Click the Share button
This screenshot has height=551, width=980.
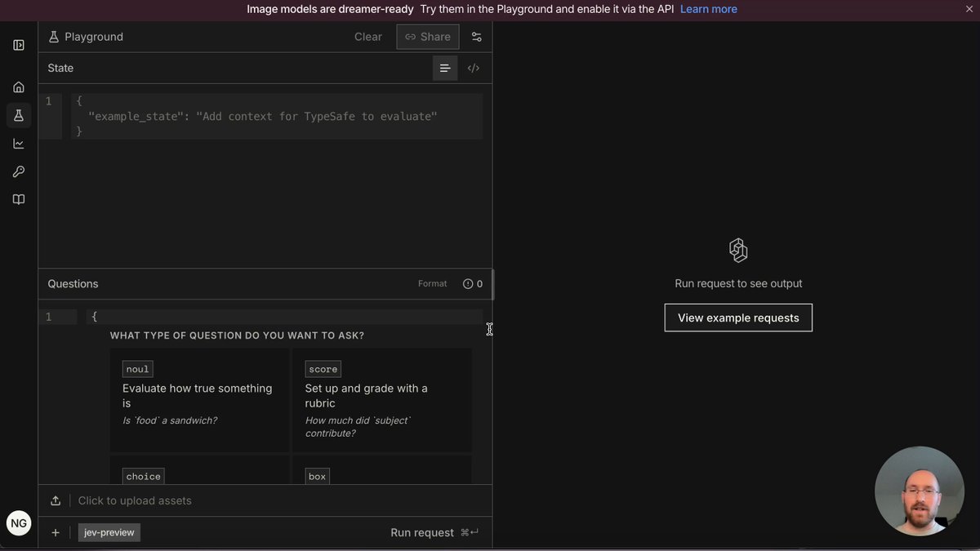pyautogui.click(x=428, y=37)
